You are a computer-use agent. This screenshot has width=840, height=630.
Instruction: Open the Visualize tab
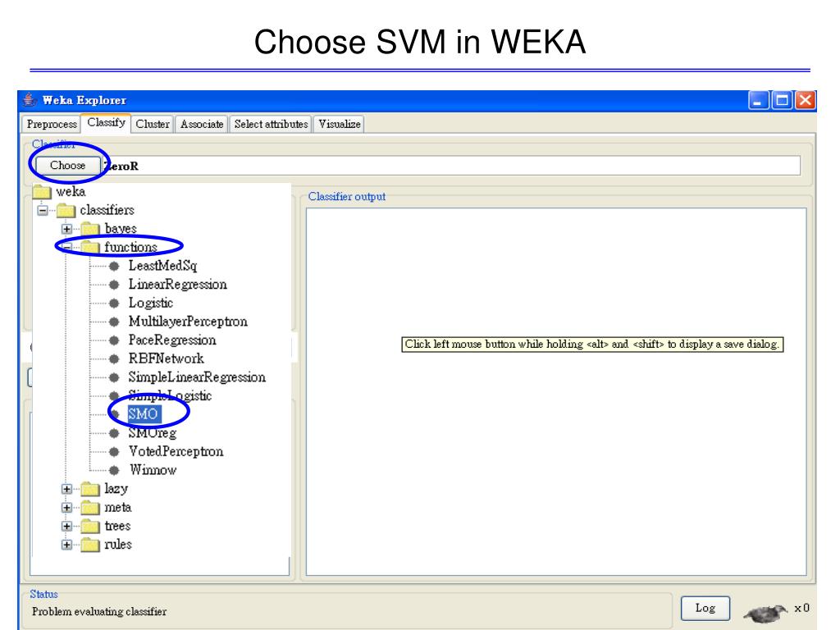click(x=339, y=124)
